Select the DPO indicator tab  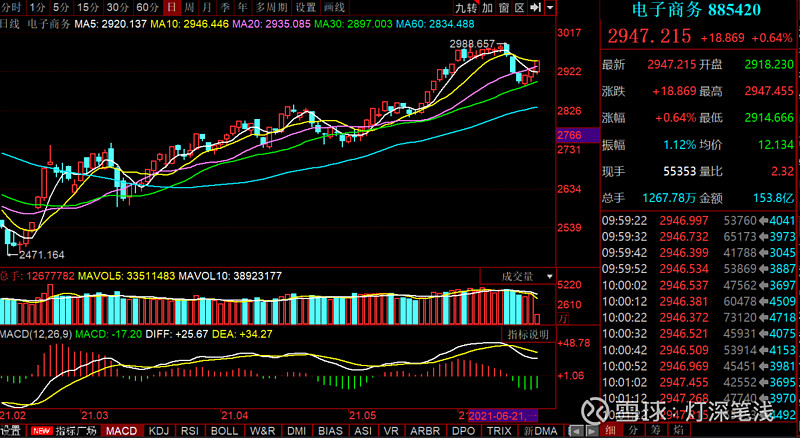[x=463, y=431]
